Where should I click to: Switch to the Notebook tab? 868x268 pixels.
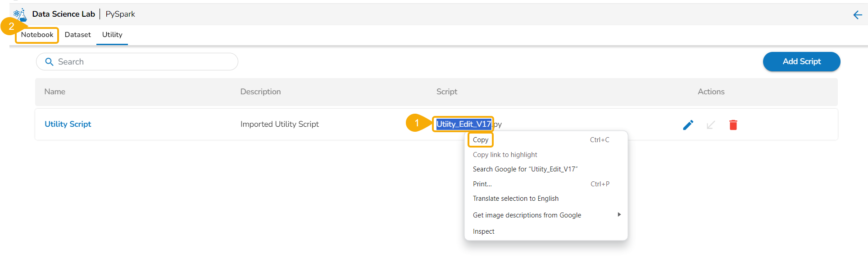click(x=37, y=35)
